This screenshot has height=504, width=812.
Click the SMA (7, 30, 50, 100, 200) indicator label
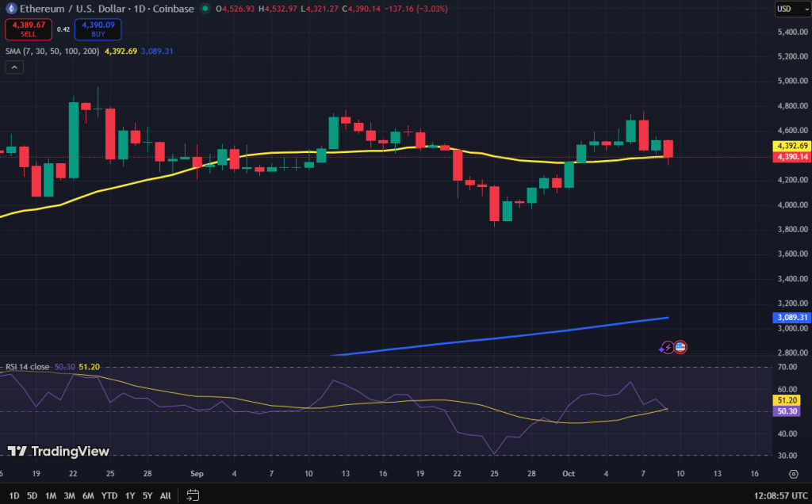point(52,52)
